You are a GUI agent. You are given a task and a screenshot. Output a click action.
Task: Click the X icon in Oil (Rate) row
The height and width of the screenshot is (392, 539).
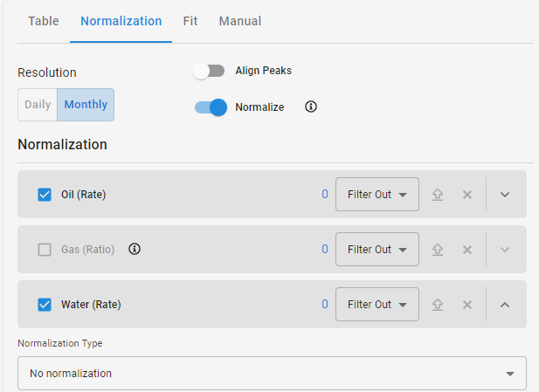pyautogui.click(x=467, y=195)
